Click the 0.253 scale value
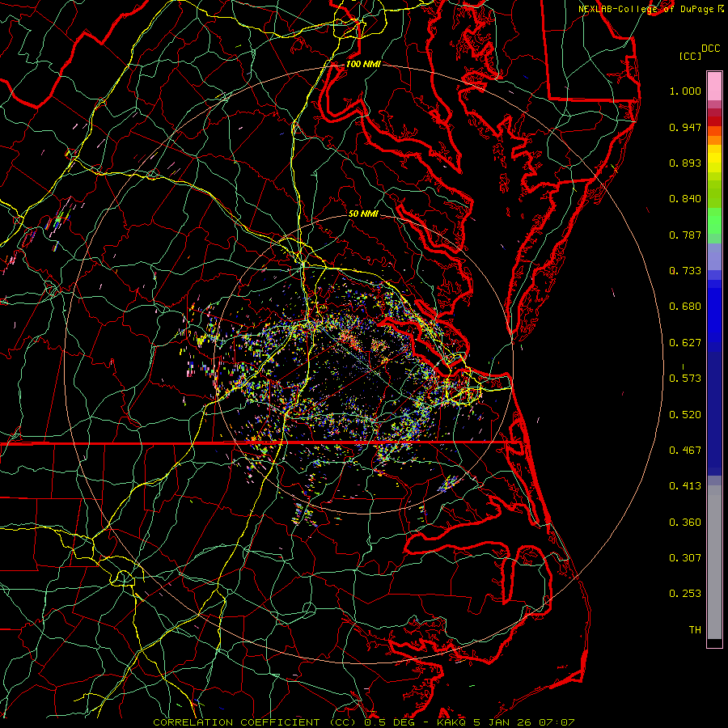The height and width of the screenshot is (728, 728). 685,594
